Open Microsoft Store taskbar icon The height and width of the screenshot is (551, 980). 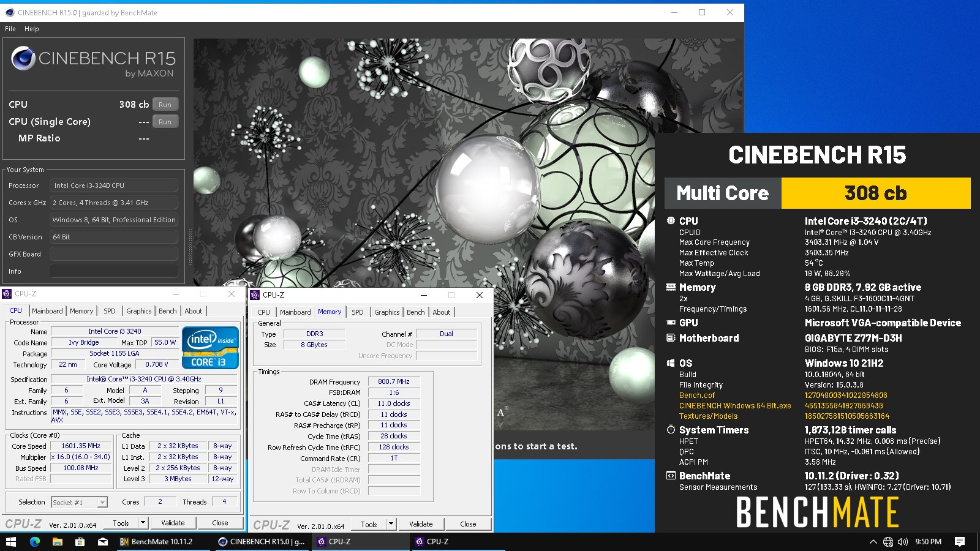80,542
